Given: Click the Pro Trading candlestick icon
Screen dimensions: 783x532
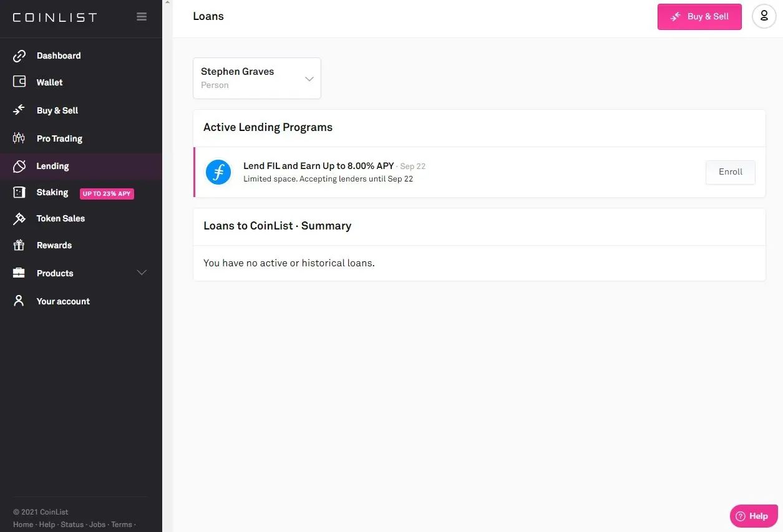Looking at the screenshot, I should click(x=19, y=138).
